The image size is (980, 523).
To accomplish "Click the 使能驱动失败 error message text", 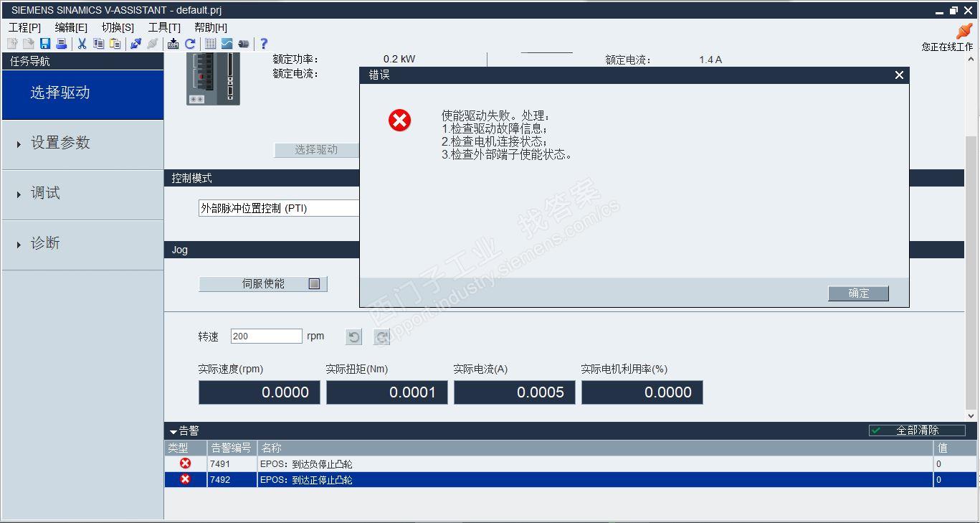I will 507,135.
